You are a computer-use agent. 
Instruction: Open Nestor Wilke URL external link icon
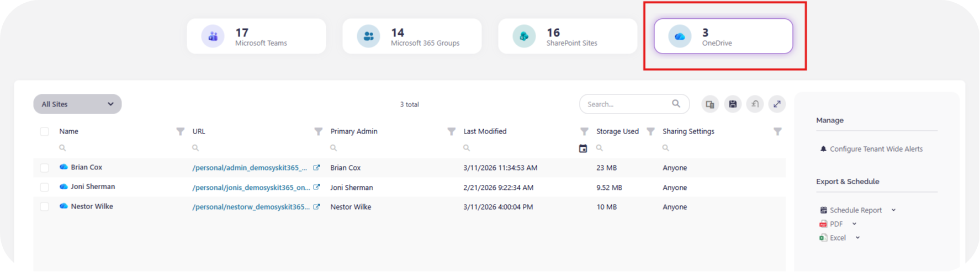click(x=316, y=206)
